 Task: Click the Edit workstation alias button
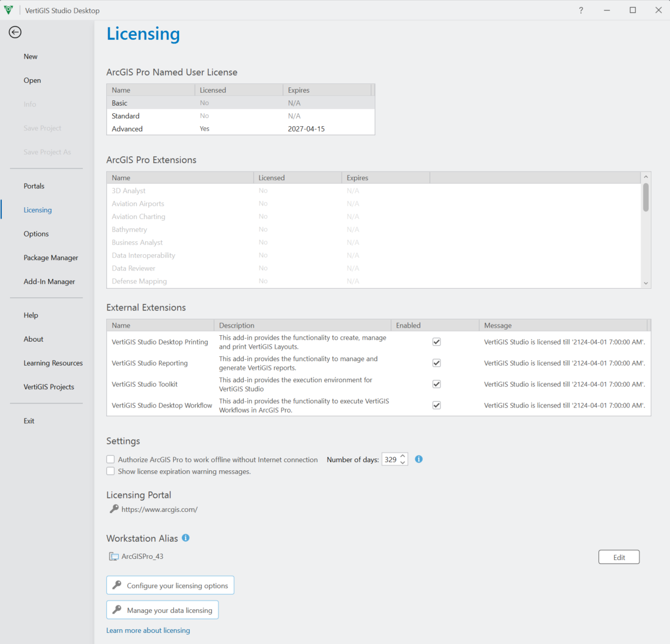pos(619,557)
